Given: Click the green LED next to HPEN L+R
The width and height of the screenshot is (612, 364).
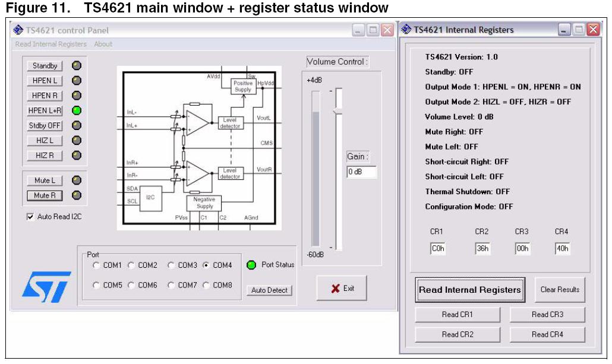Looking at the screenshot, I should [x=77, y=110].
